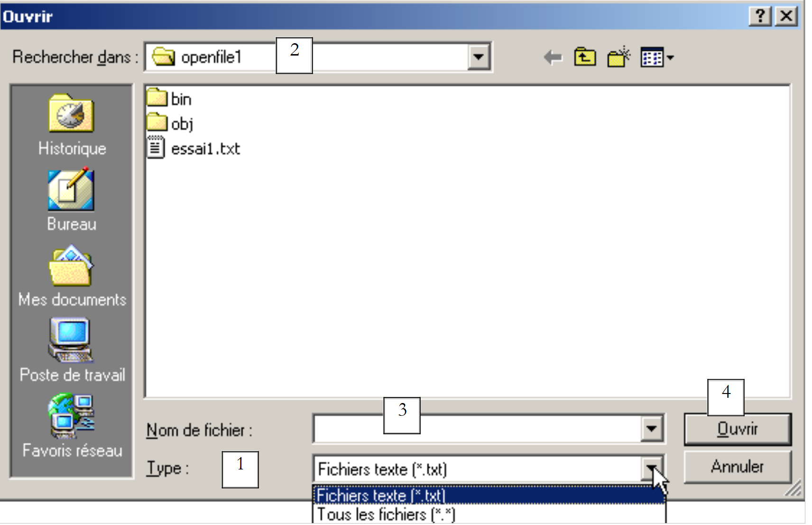The width and height of the screenshot is (812, 525).
Task: Select the bin folder
Action: click(x=169, y=99)
